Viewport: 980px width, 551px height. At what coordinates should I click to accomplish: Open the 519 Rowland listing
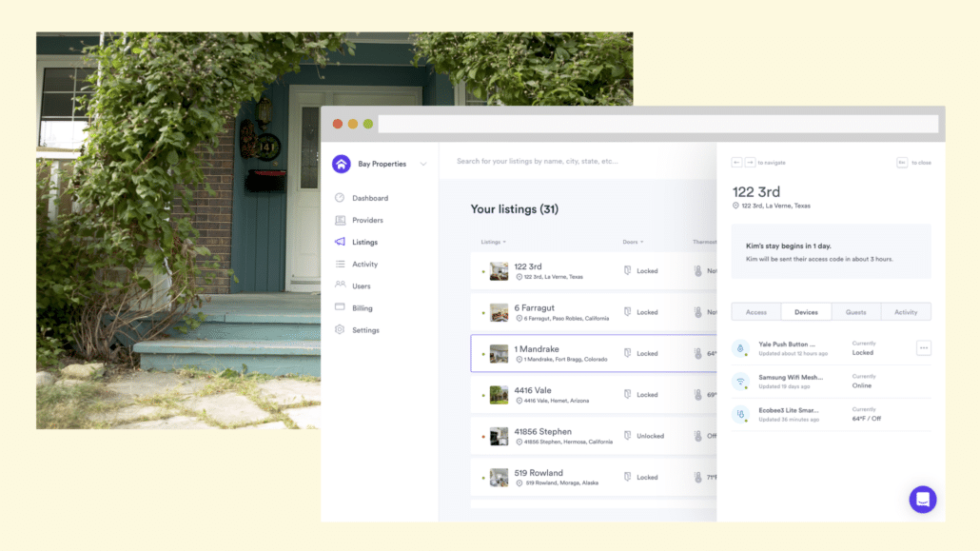click(594, 477)
